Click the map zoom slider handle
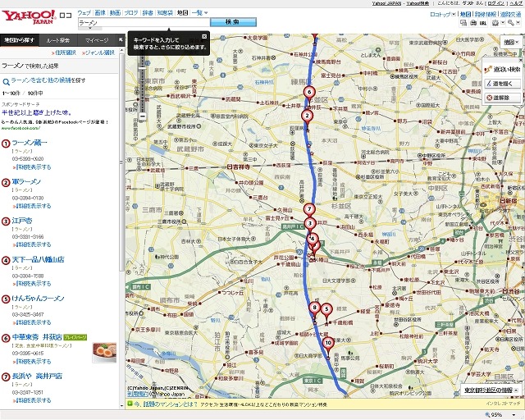 point(143,67)
